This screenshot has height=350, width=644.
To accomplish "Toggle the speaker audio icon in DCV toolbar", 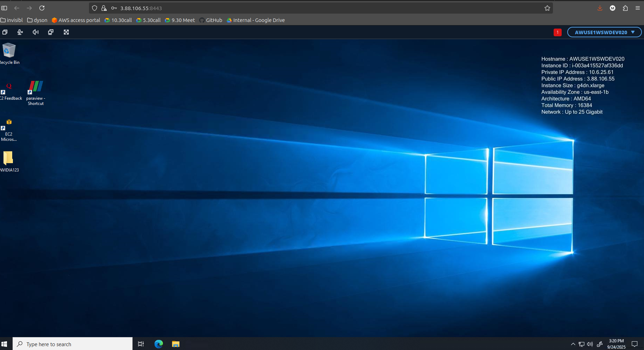I will coord(36,32).
